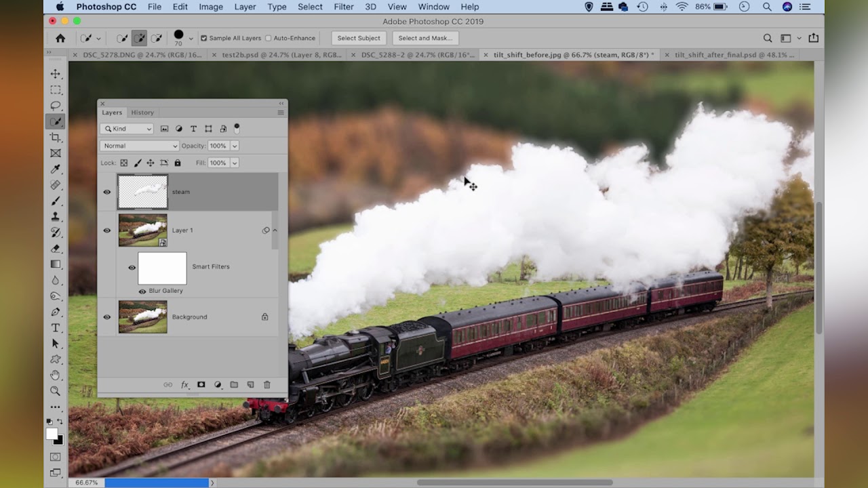Select the Lasso tool
868x488 pixels.
tap(56, 106)
